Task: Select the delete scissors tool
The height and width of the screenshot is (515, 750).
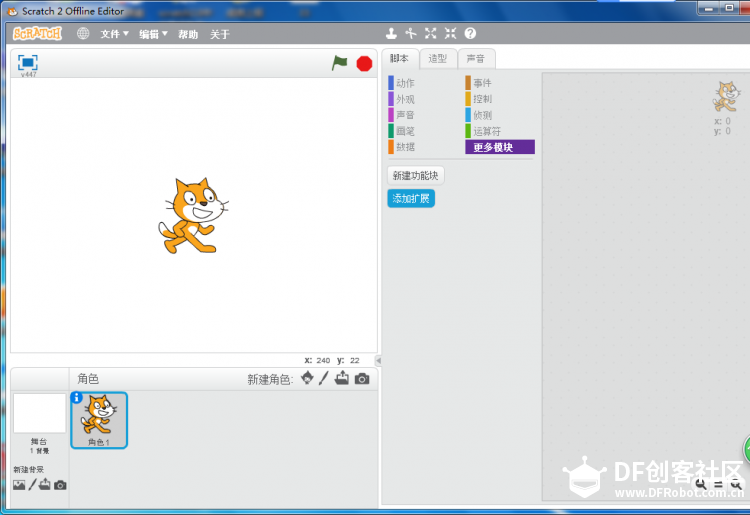Action: point(410,33)
